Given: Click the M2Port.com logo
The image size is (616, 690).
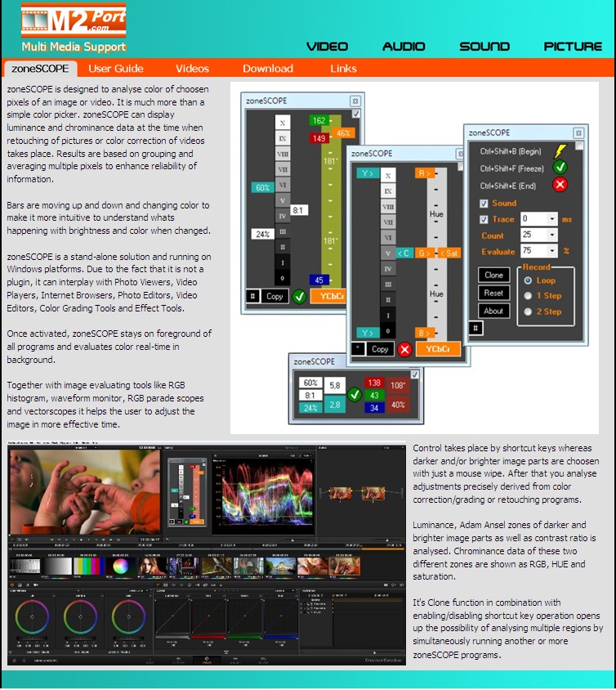Looking at the screenshot, I should tap(74, 20).
